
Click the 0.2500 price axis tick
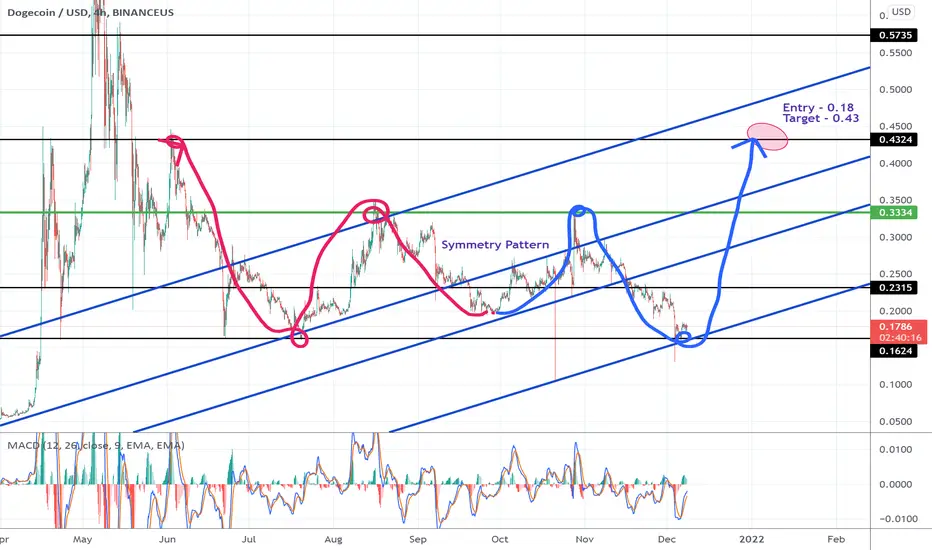895,274
